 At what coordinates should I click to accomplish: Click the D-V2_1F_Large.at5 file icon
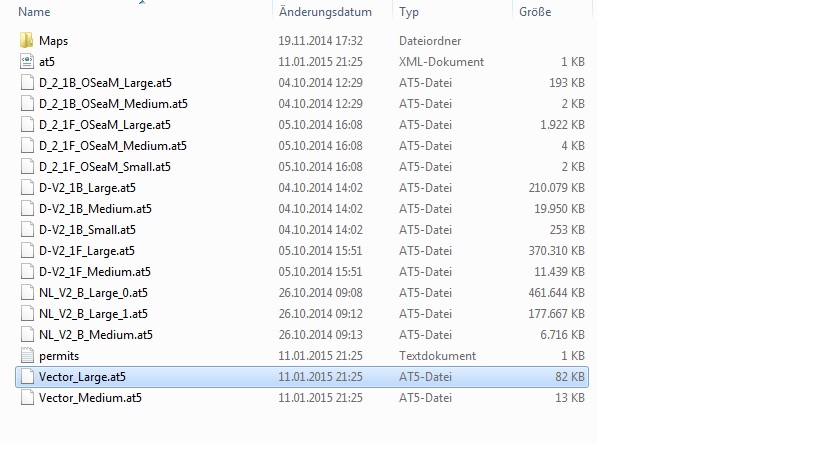pyautogui.click(x=27, y=251)
